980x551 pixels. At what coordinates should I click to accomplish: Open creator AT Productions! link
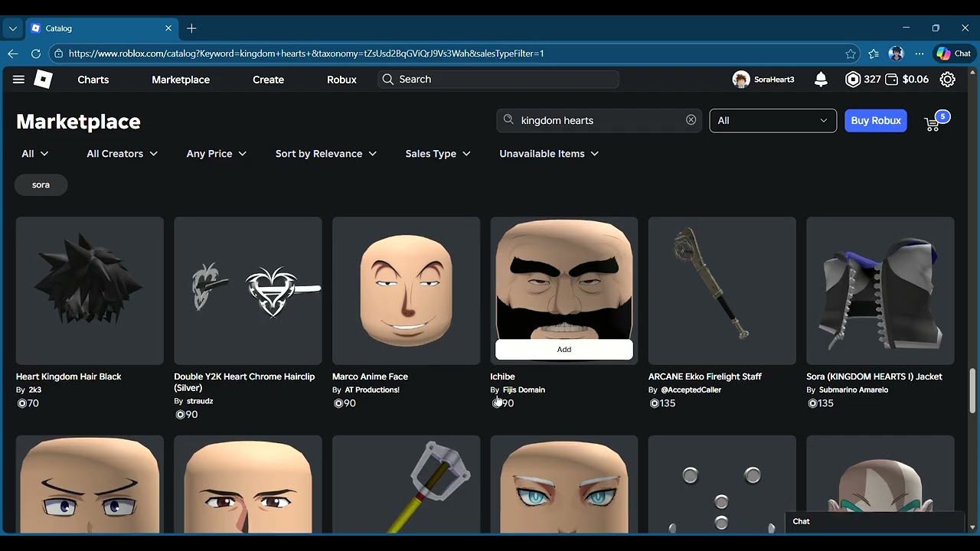(372, 390)
